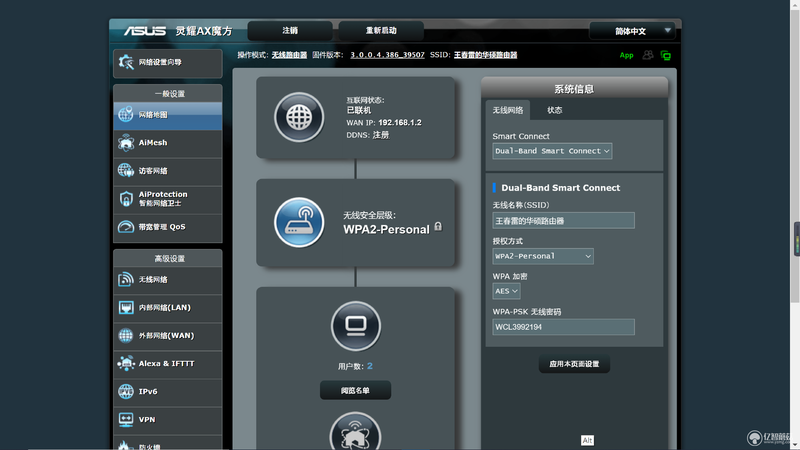
Task: Open Alexa & IFTTT icon
Action: coord(126,363)
